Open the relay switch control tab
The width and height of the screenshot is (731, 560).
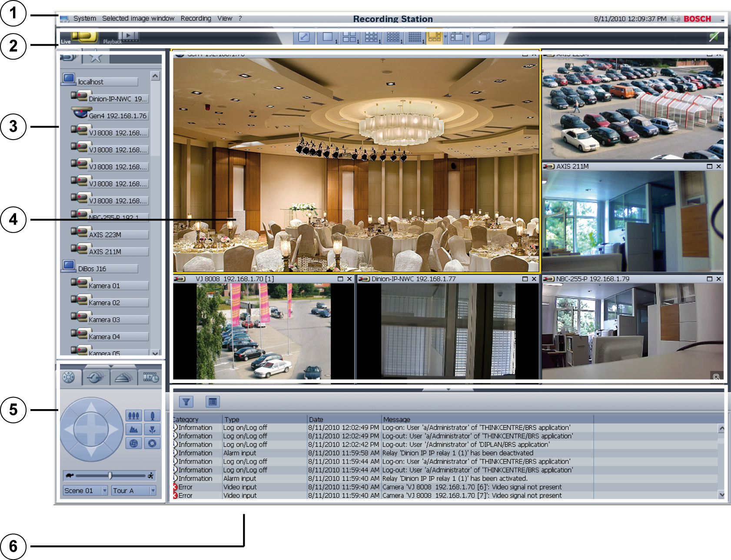pyautogui.click(x=96, y=377)
